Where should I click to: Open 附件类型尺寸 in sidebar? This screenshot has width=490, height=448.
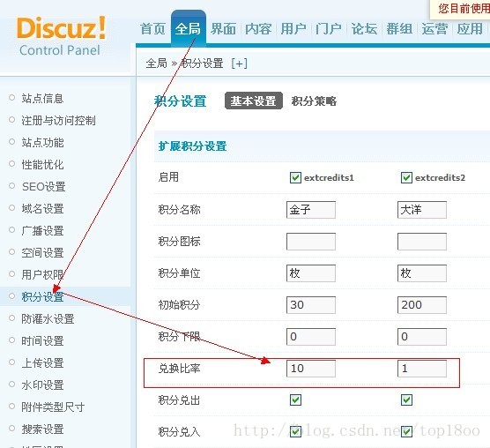tap(53, 407)
